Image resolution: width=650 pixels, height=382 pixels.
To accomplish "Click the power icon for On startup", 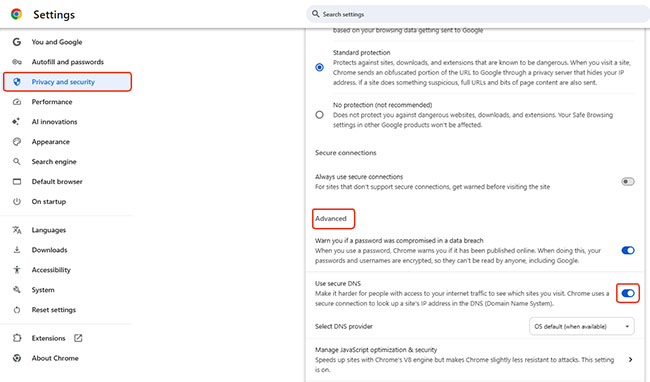I will pos(17,201).
